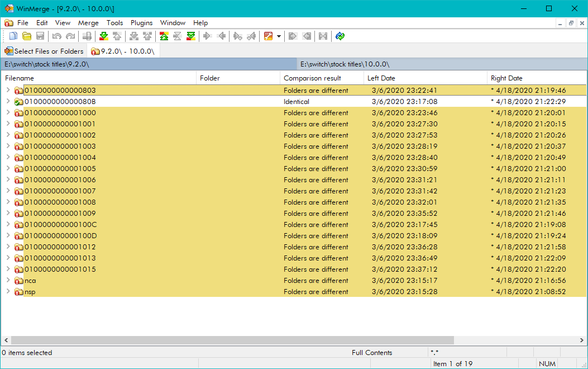Image resolution: width=588 pixels, height=369 pixels.
Task: Open the Window menu
Action: pyautogui.click(x=173, y=23)
